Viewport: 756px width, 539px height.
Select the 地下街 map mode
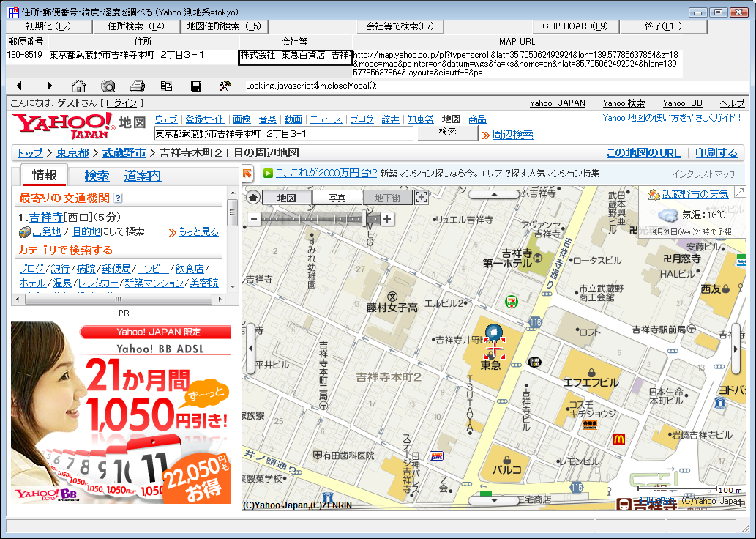pyautogui.click(x=387, y=197)
